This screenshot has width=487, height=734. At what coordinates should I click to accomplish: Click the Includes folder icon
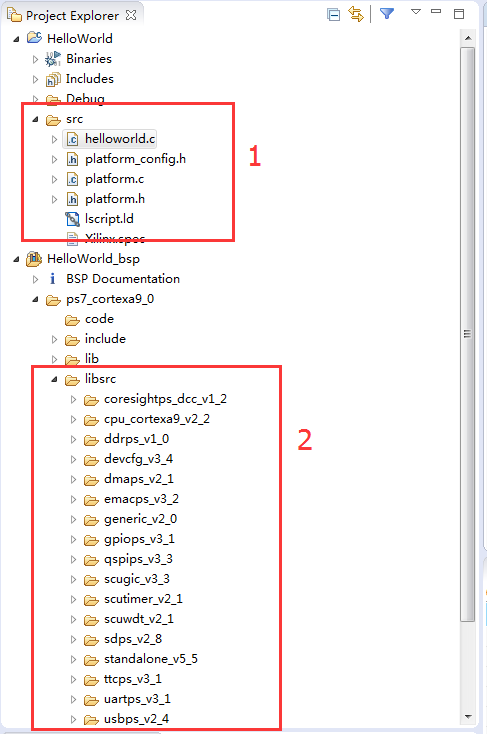[x=53, y=80]
